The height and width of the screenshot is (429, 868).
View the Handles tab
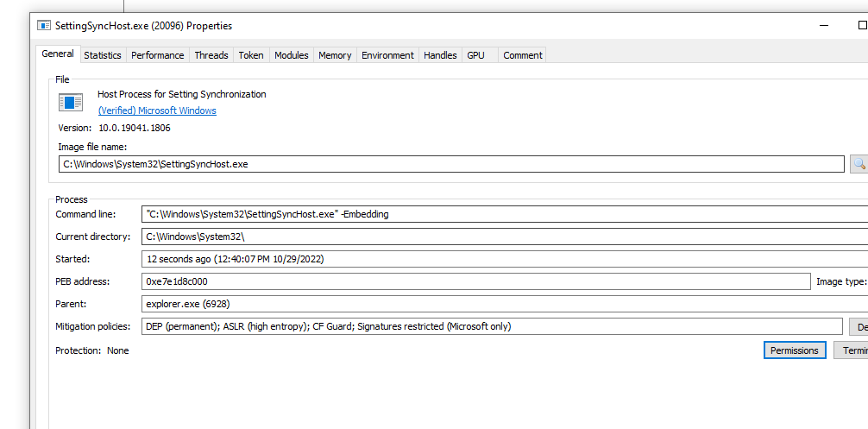point(440,55)
